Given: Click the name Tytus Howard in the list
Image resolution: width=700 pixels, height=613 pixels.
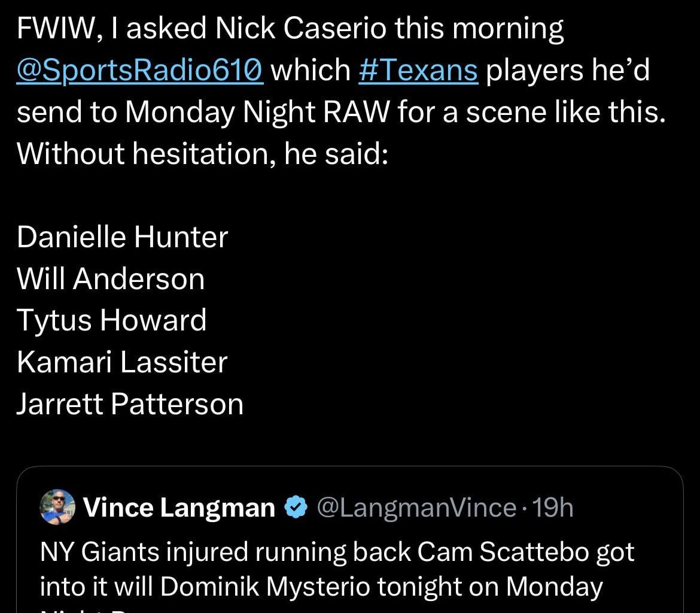Looking at the screenshot, I should click(x=111, y=320).
